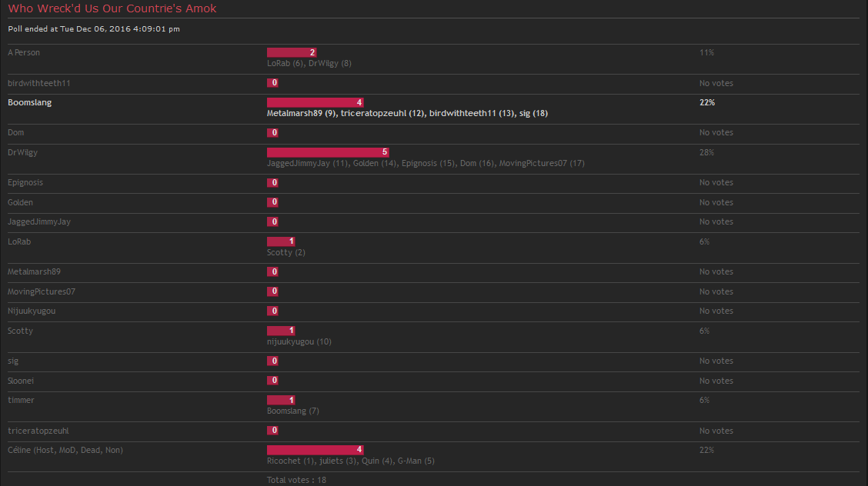The height and width of the screenshot is (486, 868).
Task: Select the bolded Boomslang option
Action: point(29,102)
